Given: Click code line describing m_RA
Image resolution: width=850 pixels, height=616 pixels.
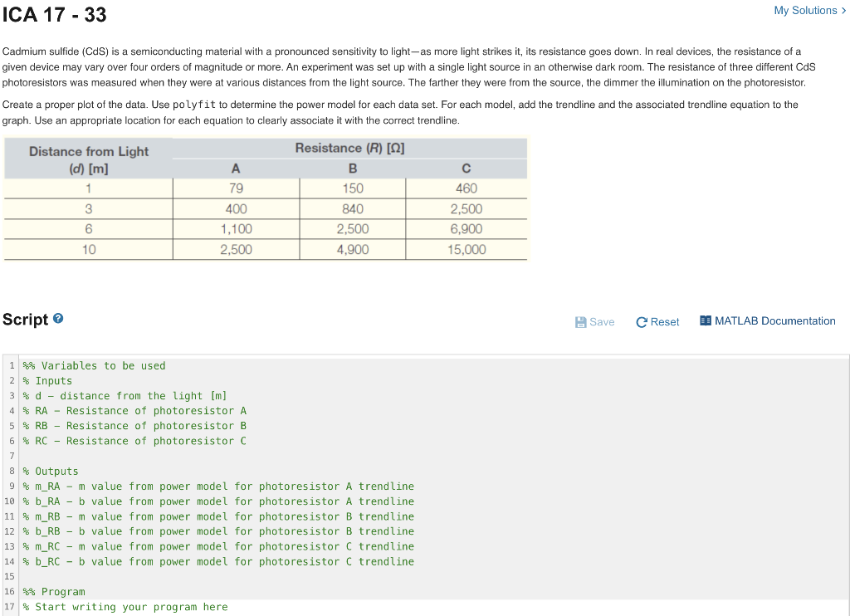Looking at the screenshot, I should click(218, 486).
